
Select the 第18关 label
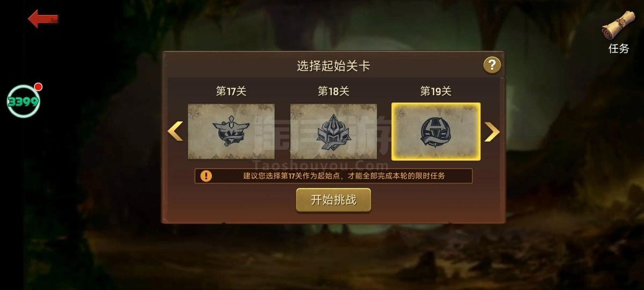coord(333,91)
